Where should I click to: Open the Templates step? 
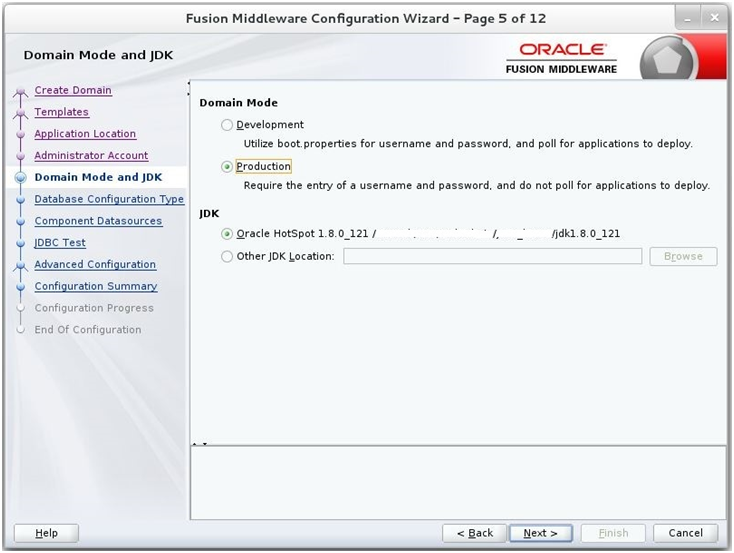tap(61, 112)
